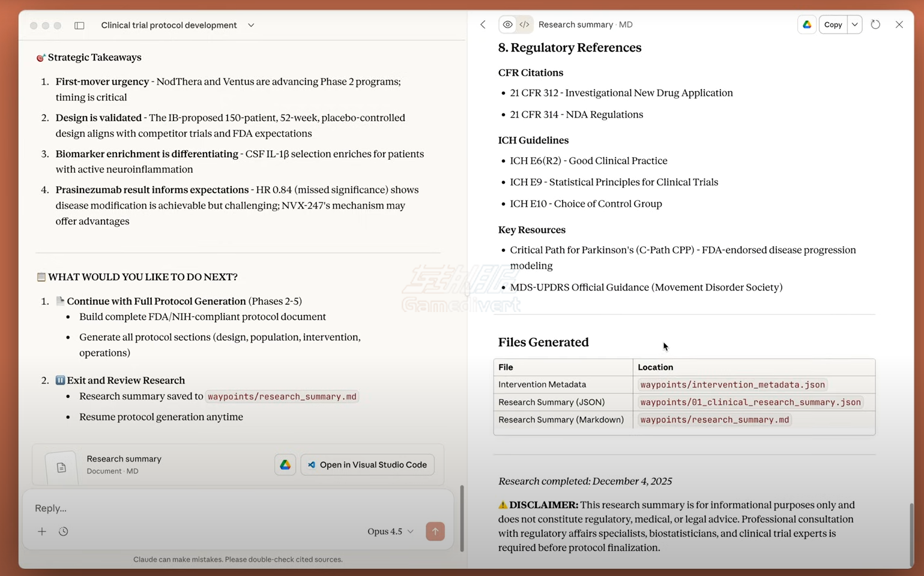Image resolution: width=924 pixels, height=576 pixels.
Task: Open chat history clock icon near reply box
Action: (63, 532)
